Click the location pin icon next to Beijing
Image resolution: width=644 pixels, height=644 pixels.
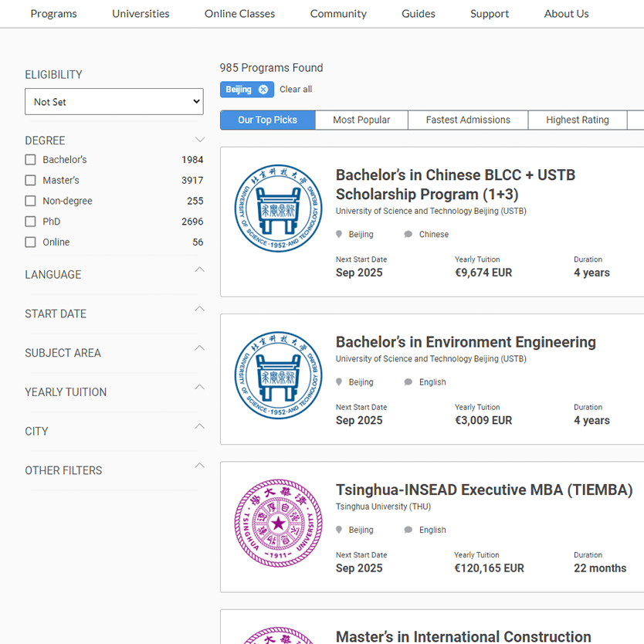[x=339, y=234]
